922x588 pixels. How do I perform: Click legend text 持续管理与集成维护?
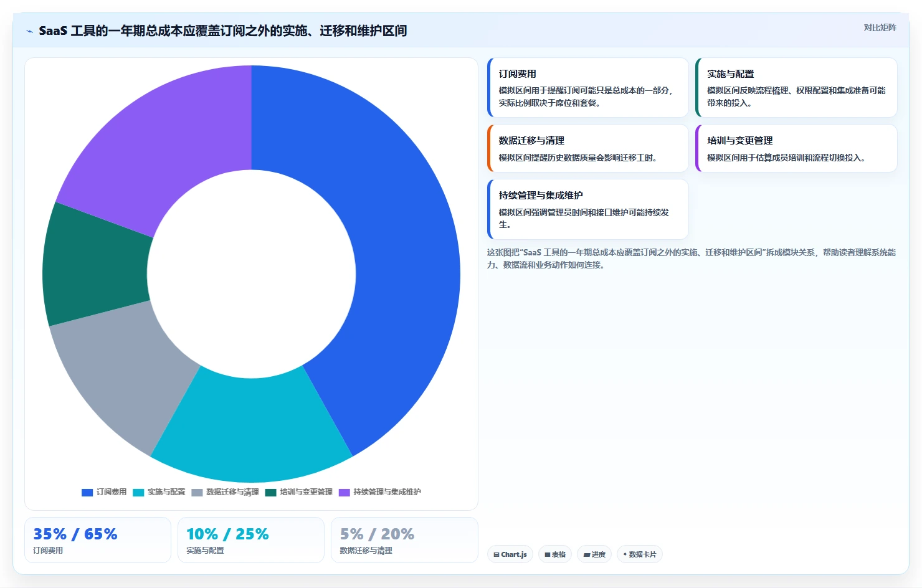[x=387, y=492]
